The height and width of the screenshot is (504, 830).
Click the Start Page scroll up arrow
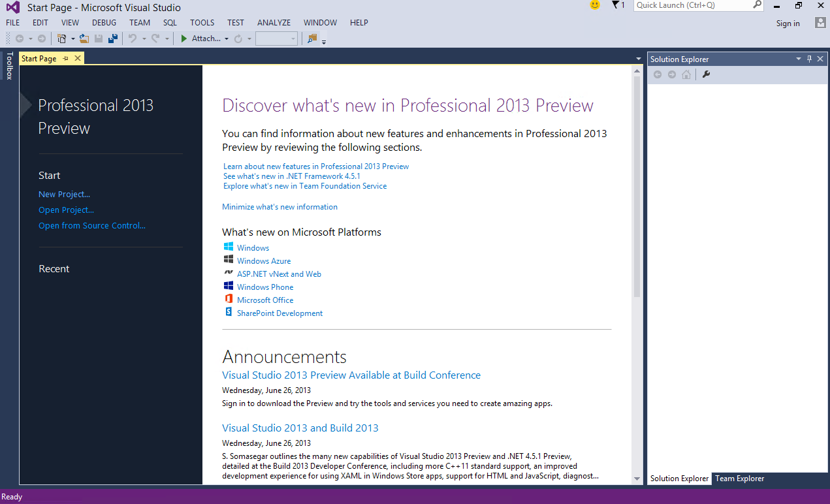pyautogui.click(x=637, y=71)
